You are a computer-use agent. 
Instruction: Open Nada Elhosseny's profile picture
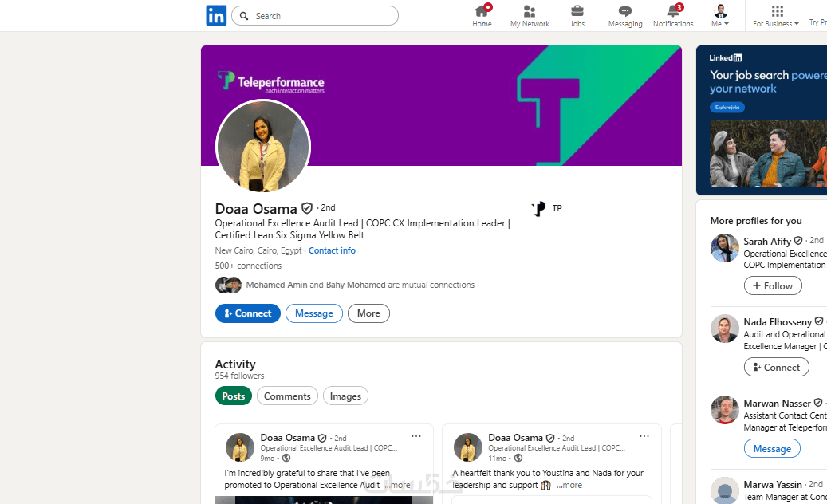click(x=725, y=329)
